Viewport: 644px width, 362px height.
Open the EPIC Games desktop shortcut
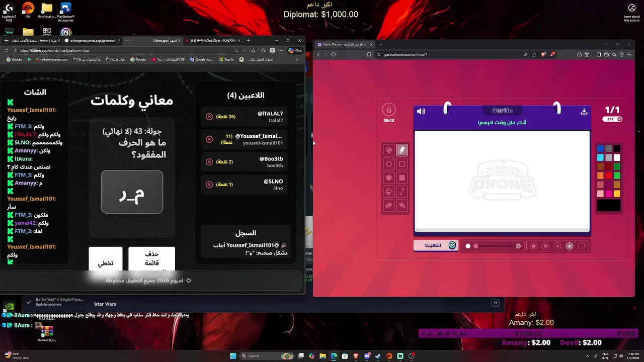(x=47, y=32)
